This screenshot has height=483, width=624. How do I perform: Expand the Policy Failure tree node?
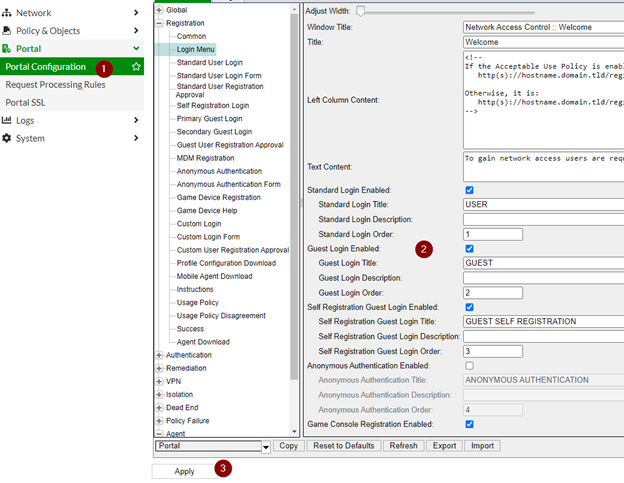point(159,421)
